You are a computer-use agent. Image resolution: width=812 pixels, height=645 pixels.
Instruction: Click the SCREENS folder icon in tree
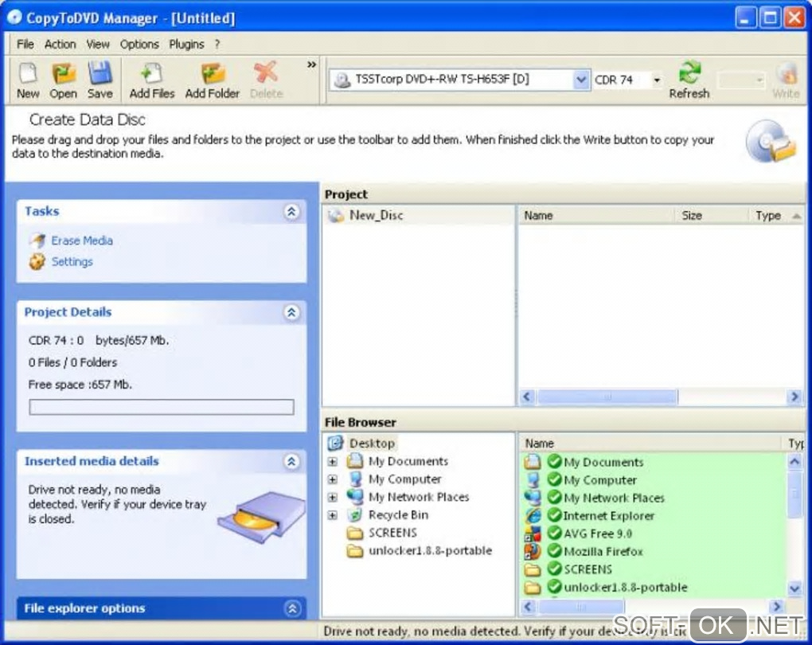[355, 533]
